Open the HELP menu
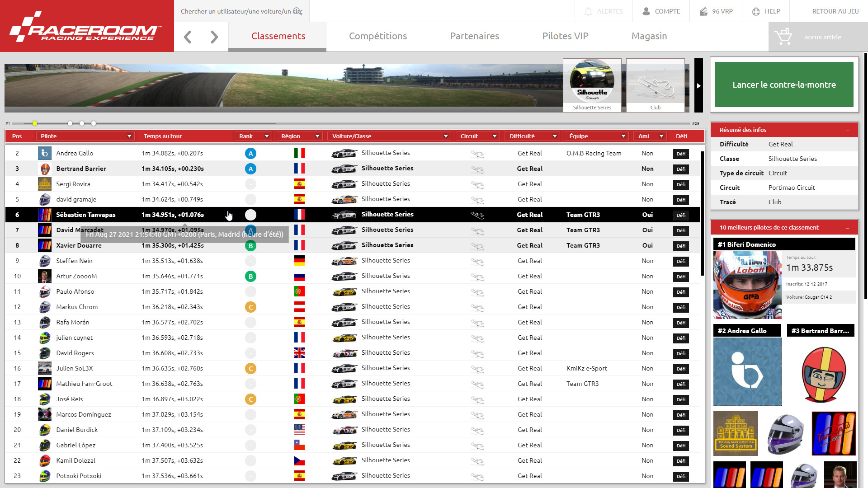This screenshot has height=488, width=868. (766, 11)
